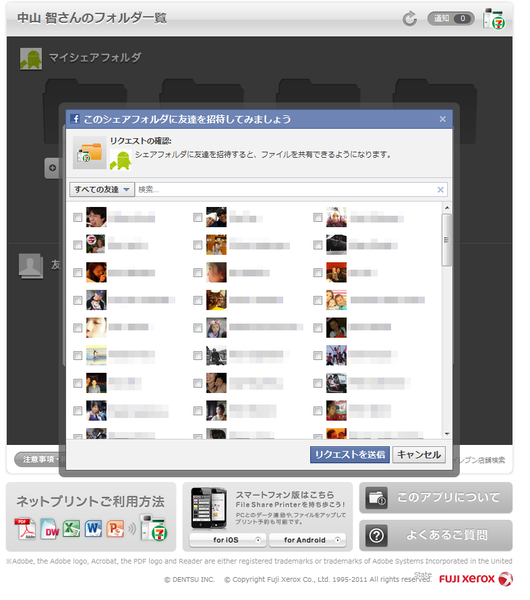Click the キャンセル button
530x600 pixels.
point(419,455)
